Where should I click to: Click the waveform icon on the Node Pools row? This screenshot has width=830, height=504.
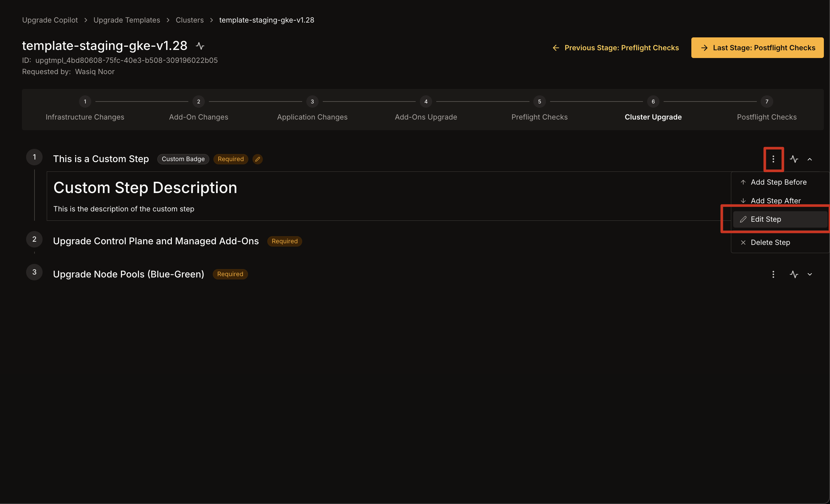794,274
